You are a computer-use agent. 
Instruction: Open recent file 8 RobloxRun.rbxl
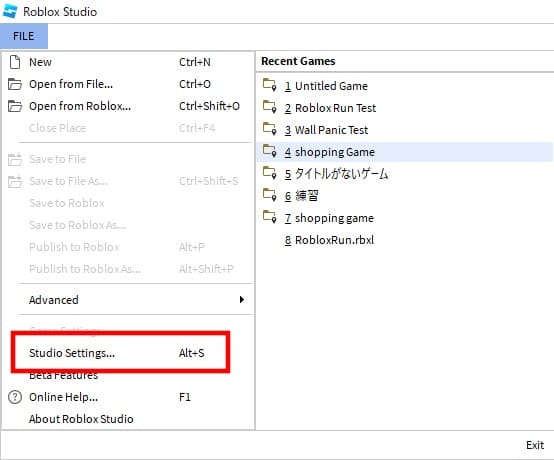pos(405,240)
